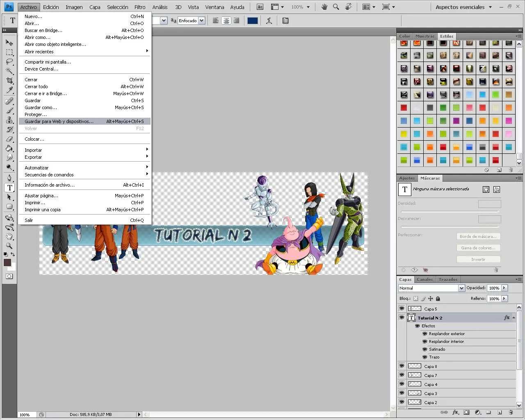Align text to the right

coord(236,21)
